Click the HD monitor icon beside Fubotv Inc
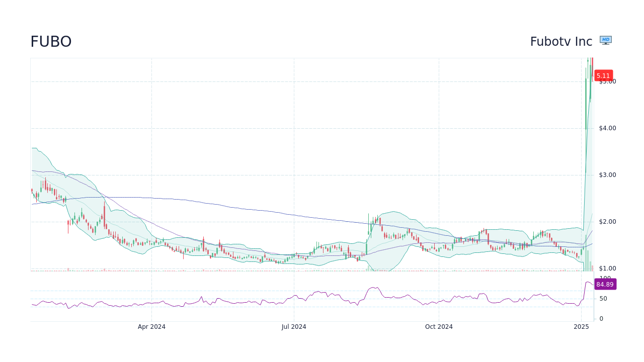Screen dimensions: 644x362 606,40
